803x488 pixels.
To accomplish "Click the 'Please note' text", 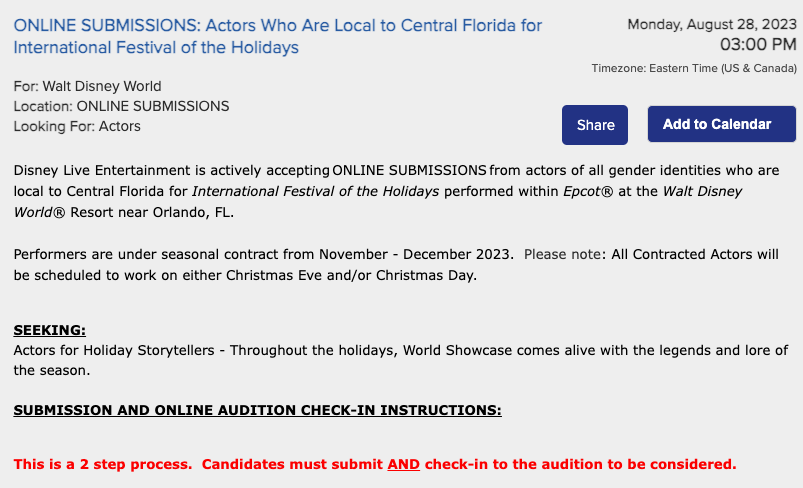I will (x=561, y=254).
